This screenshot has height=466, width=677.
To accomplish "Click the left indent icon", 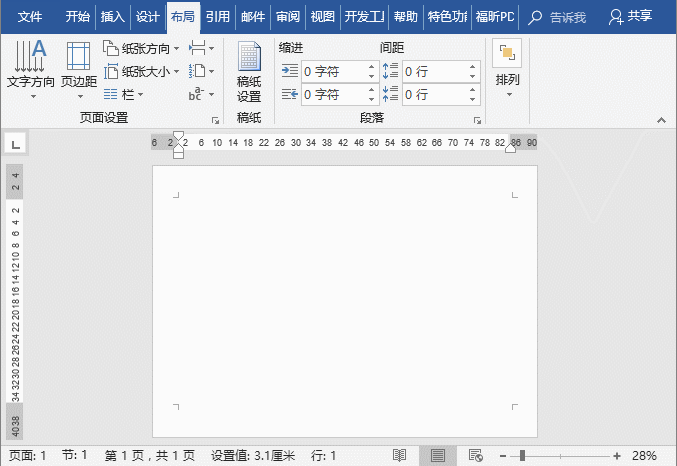I will point(290,70).
